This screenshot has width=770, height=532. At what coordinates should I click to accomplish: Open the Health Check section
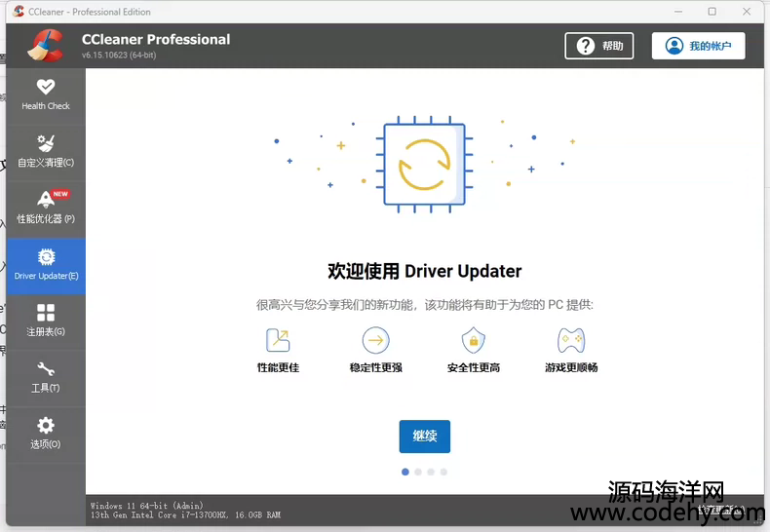coord(46,95)
